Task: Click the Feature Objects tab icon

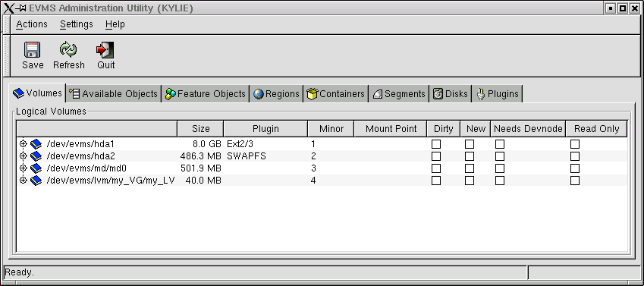Action: point(171,94)
